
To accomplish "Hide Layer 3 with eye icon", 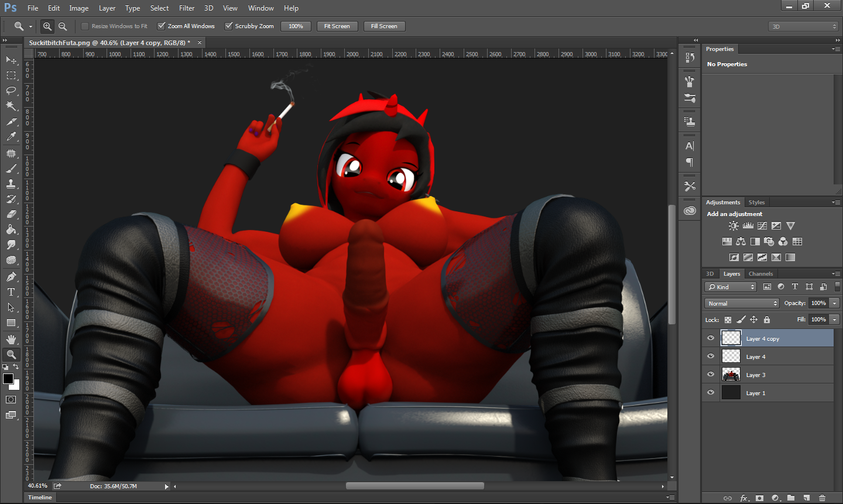I will pos(711,375).
